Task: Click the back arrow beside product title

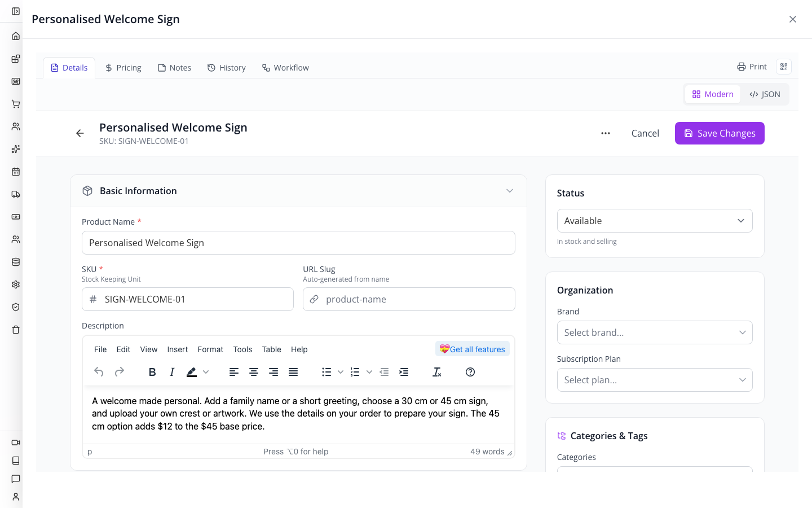Action: pyautogui.click(x=80, y=133)
